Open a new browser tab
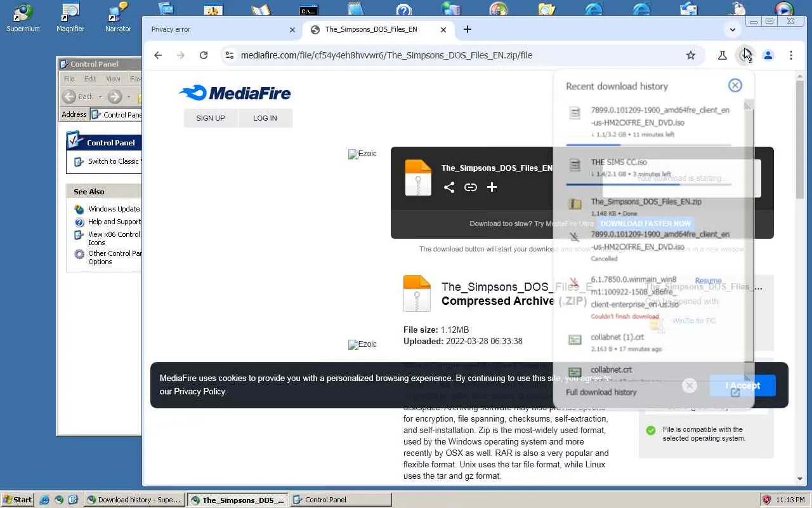Image resolution: width=812 pixels, height=508 pixels. pos(468,29)
